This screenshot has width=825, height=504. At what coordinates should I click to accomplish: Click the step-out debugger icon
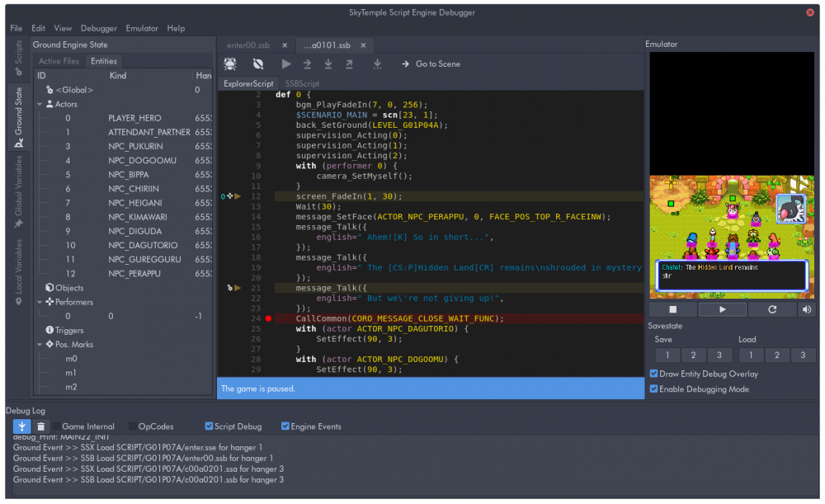coord(348,64)
